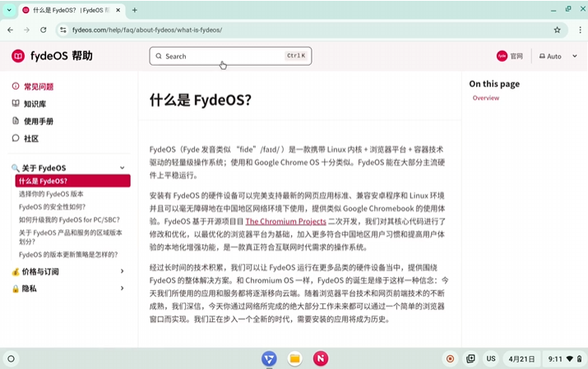Open the red N app on shelf
This screenshot has height=369, width=588.
[321, 359]
